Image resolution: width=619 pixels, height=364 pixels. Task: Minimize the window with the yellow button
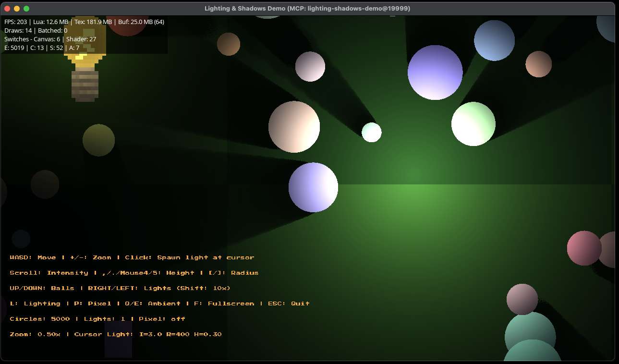tap(17, 9)
